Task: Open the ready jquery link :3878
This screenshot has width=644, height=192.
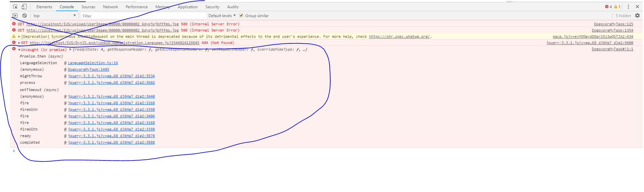Action: pyautogui.click(x=111, y=136)
